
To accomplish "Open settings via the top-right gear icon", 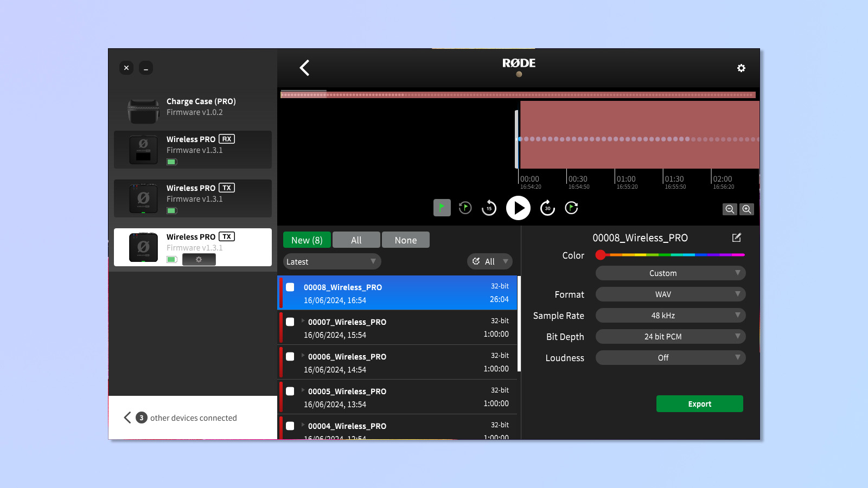I will [x=741, y=68].
